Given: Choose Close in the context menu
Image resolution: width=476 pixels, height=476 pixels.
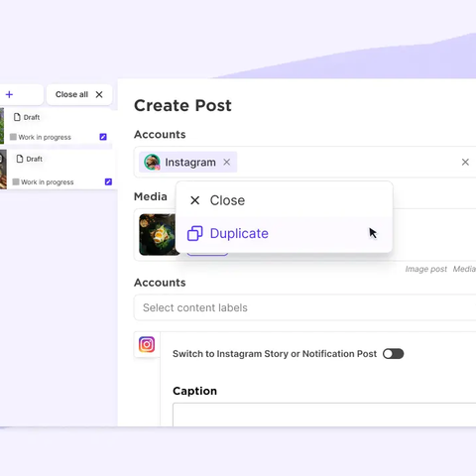Looking at the screenshot, I should [x=285, y=200].
